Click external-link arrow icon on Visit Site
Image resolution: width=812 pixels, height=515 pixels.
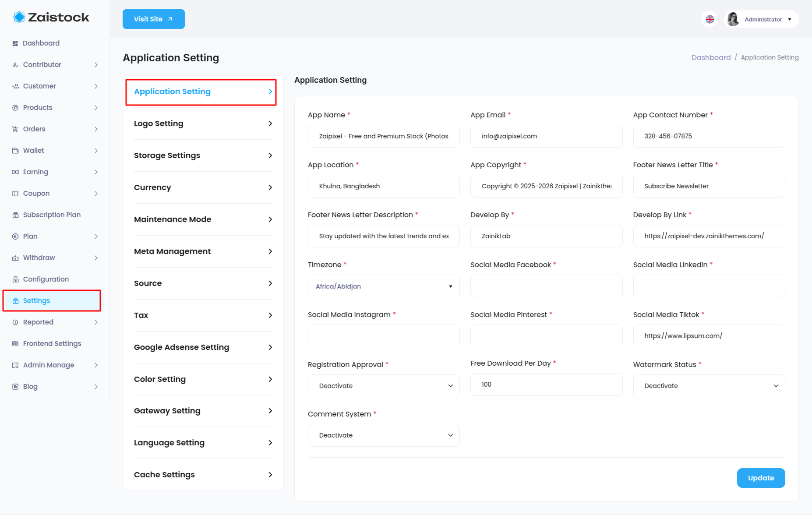tap(170, 19)
